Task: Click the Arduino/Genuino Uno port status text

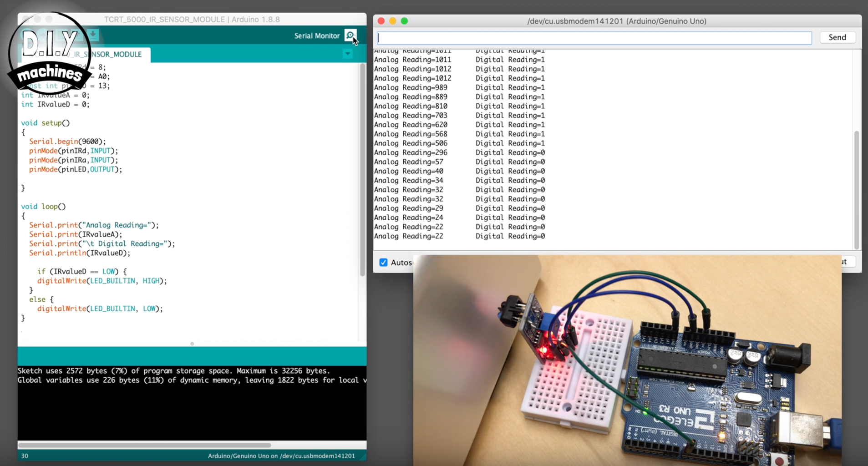Action: [281, 456]
